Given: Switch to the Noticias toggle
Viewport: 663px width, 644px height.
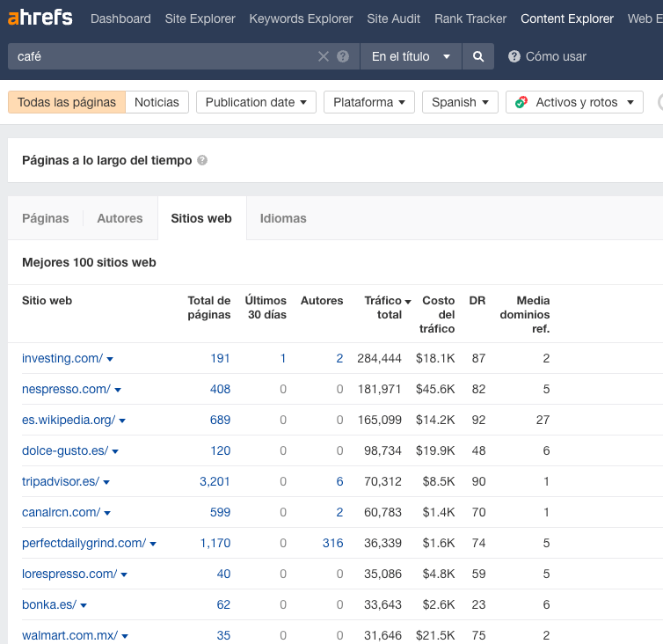Looking at the screenshot, I should [x=157, y=102].
